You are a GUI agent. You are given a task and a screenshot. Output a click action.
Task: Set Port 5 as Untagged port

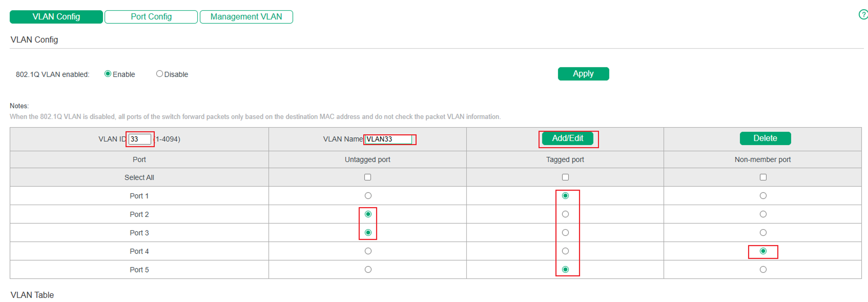click(x=368, y=270)
